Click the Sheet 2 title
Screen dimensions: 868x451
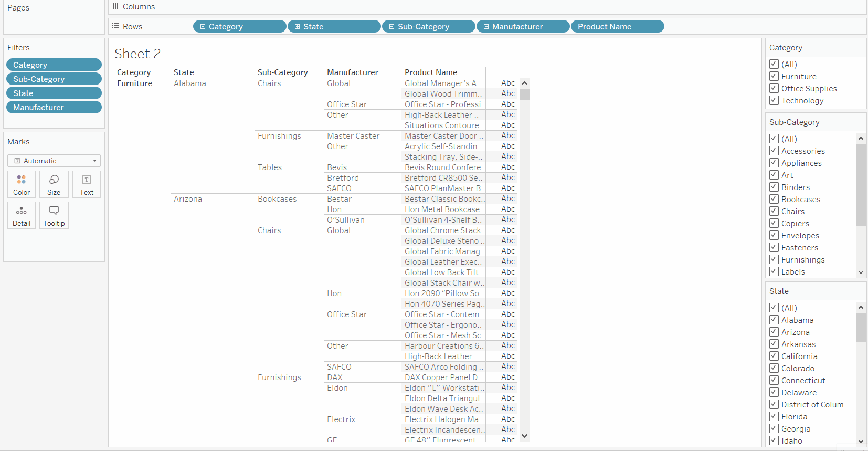tap(137, 54)
